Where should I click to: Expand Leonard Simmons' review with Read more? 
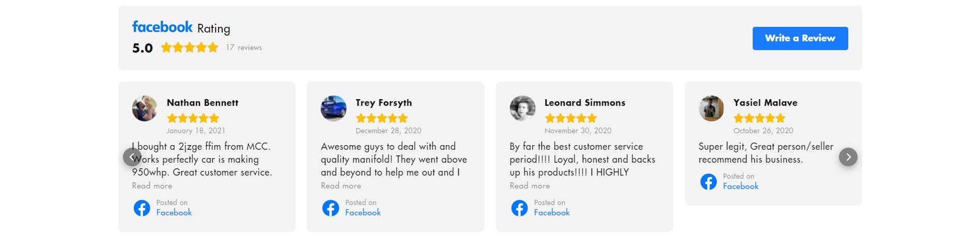pyautogui.click(x=530, y=186)
